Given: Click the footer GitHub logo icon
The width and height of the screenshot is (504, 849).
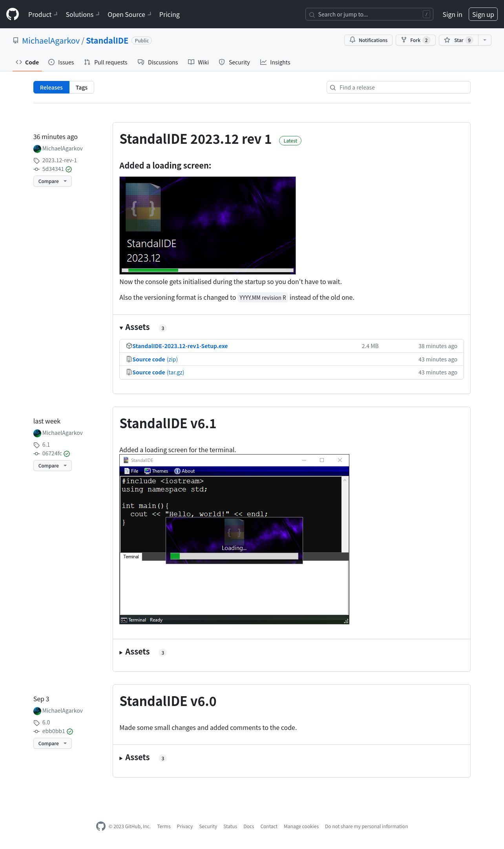Looking at the screenshot, I should pyautogui.click(x=101, y=826).
